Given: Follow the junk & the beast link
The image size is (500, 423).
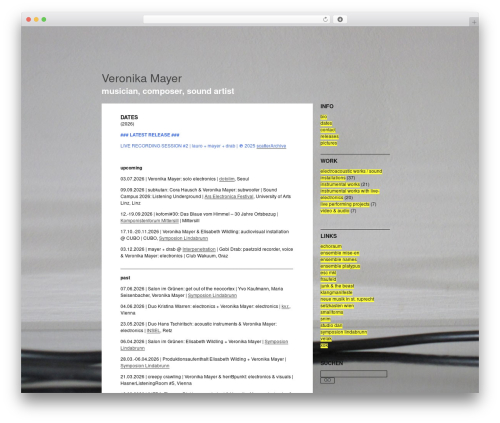Looking at the screenshot, I should [337, 286].
